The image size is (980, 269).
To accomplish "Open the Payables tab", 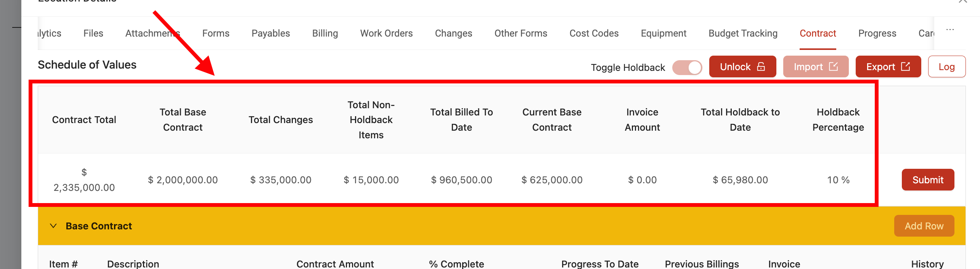I will [x=271, y=34].
